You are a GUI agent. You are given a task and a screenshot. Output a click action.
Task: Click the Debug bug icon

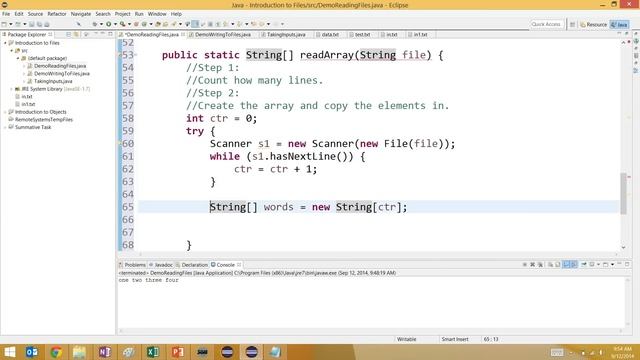(x=94, y=24)
